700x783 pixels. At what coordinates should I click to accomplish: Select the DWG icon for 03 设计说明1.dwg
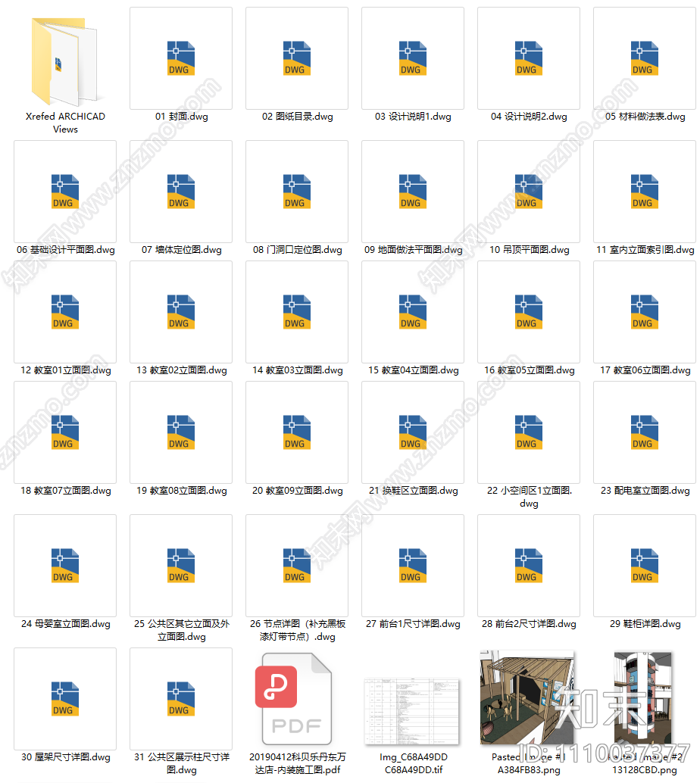pos(413,58)
